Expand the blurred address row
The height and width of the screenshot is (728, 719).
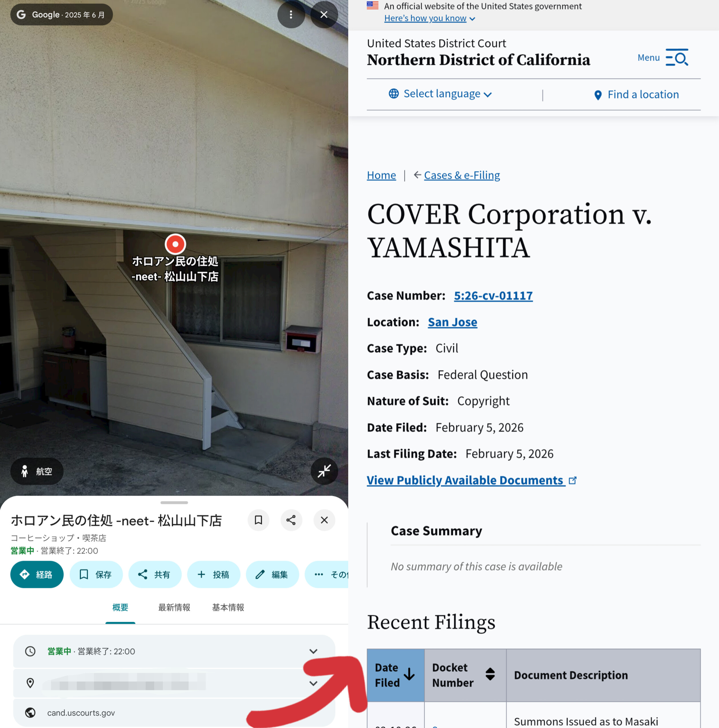(313, 683)
